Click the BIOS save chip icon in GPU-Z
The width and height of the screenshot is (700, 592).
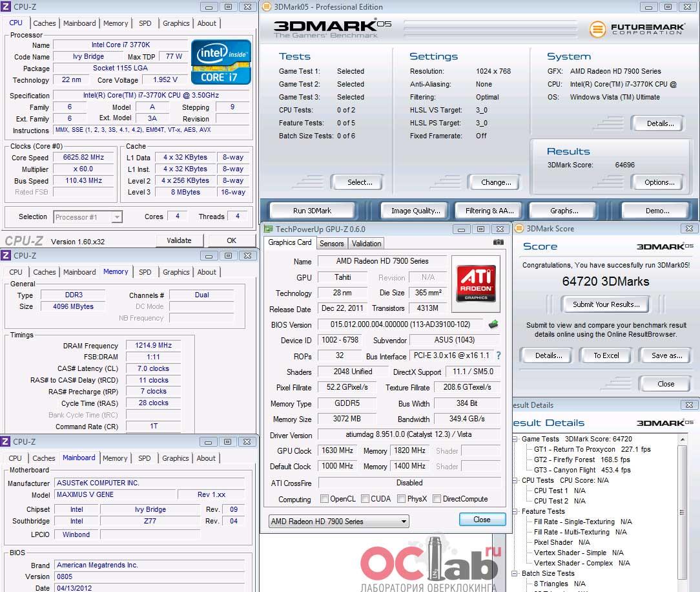(x=493, y=324)
